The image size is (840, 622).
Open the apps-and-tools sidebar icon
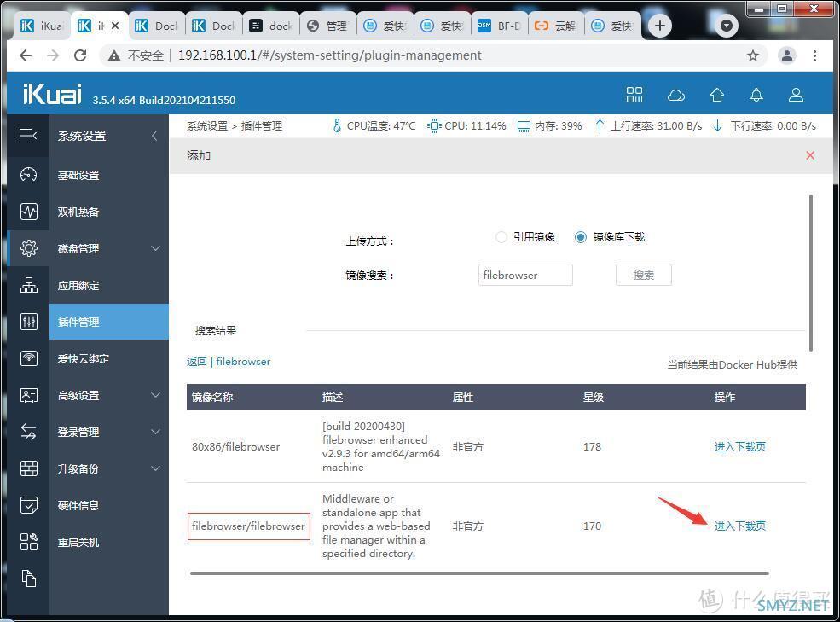pyautogui.click(x=28, y=542)
